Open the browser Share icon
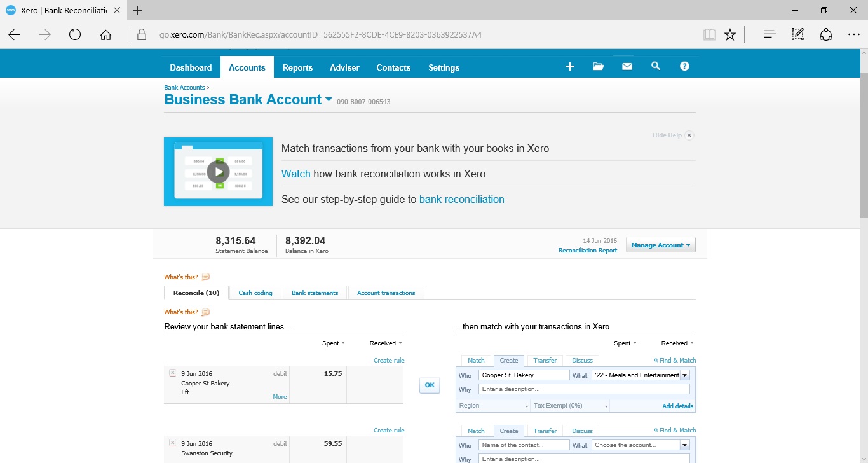The image size is (868, 463). pos(825,34)
